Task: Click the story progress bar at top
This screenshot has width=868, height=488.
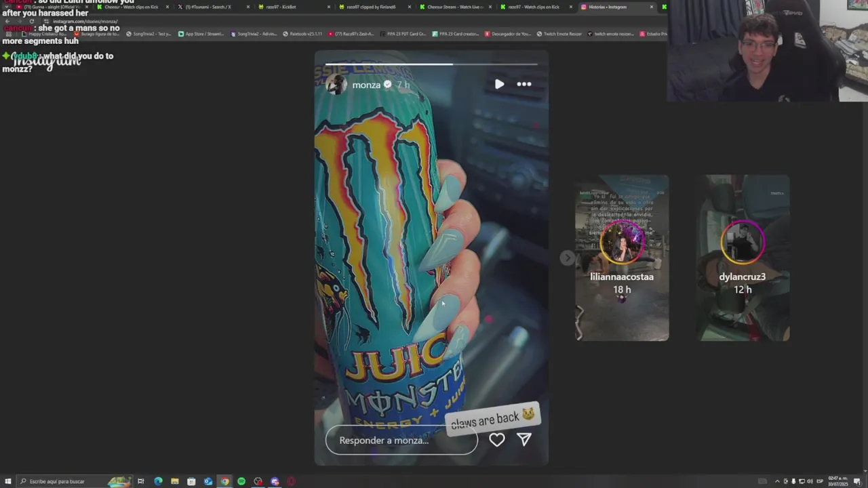Action: [431, 64]
